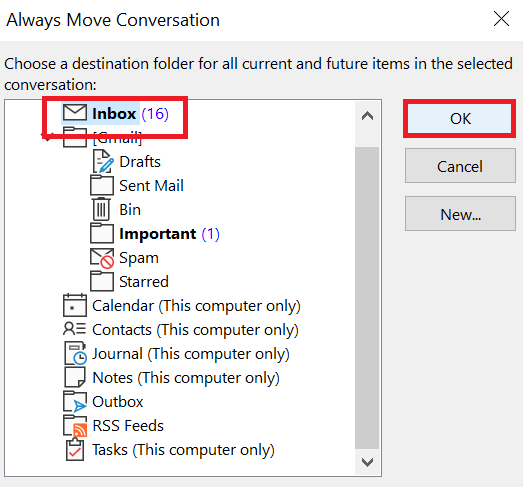Click the Cancel button
Screen dimensions: 523x487
tap(460, 166)
